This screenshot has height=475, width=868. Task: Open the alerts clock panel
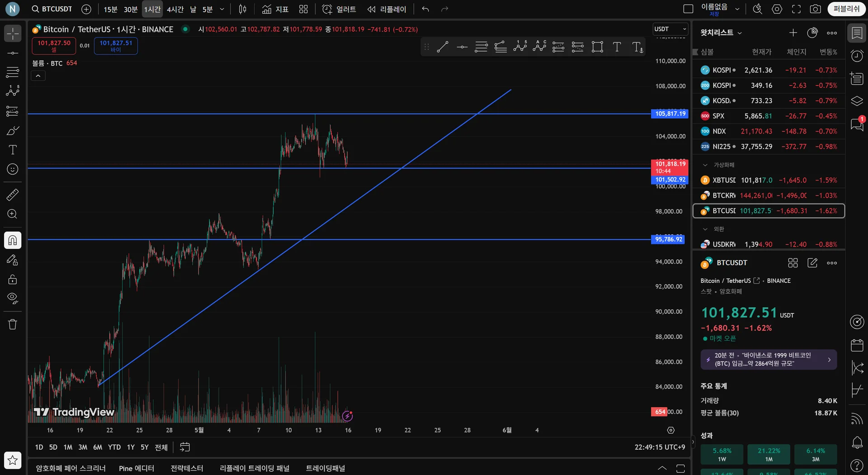[857, 56]
